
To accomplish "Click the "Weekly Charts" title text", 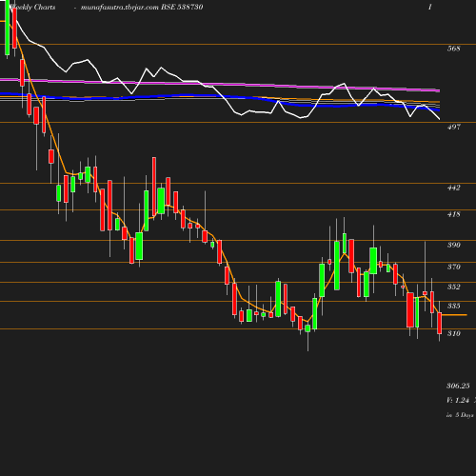I will tap(32, 8).
